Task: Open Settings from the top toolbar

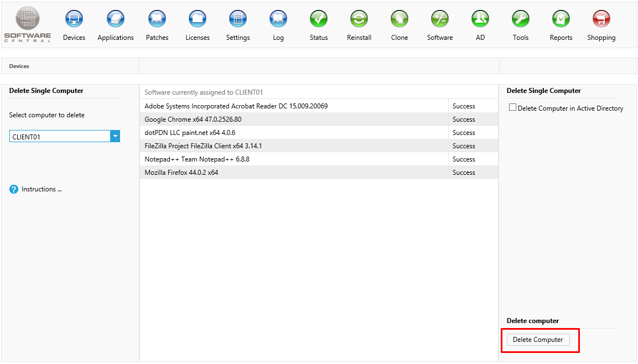Action: [238, 19]
